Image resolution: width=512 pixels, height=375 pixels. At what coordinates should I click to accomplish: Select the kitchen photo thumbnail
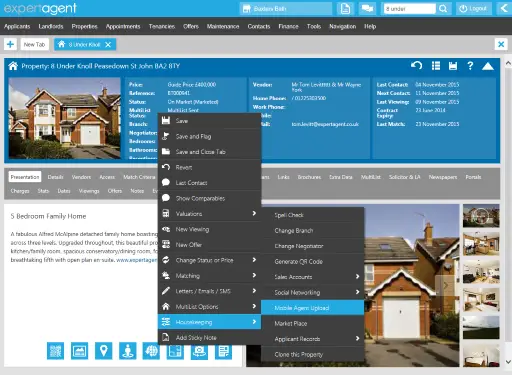[481, 244]
